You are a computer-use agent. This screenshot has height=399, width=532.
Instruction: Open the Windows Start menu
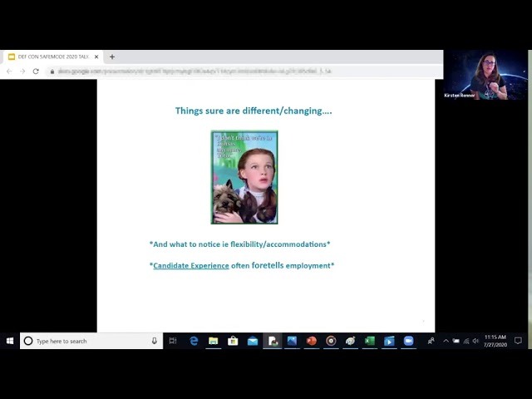click(x=10, y=341)
